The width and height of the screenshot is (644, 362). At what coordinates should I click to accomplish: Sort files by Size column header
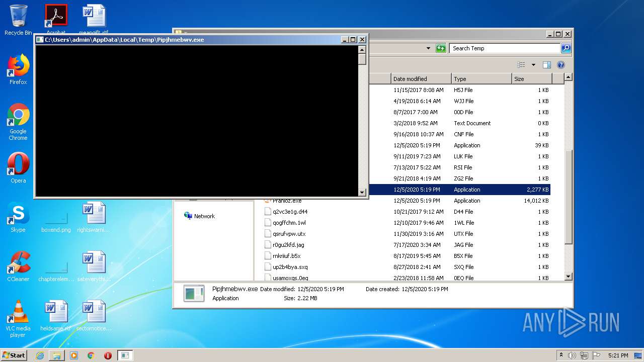tap(532, 79)
